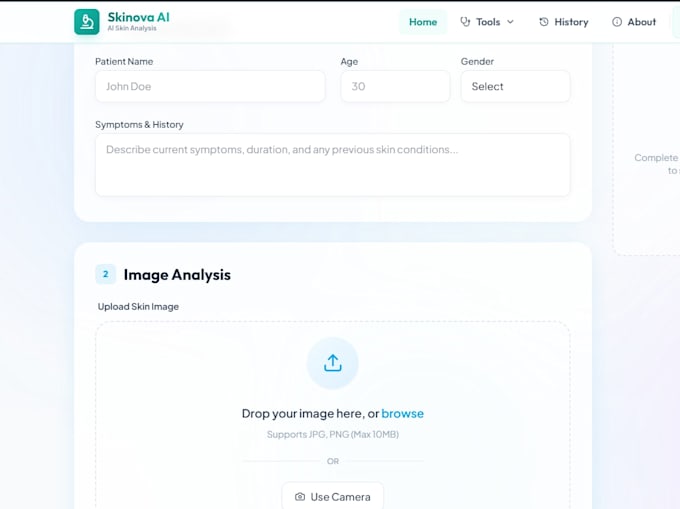Expand the Tools menu chevron
The height and width of the screenshot is (509, 680).
coord(510,22)
